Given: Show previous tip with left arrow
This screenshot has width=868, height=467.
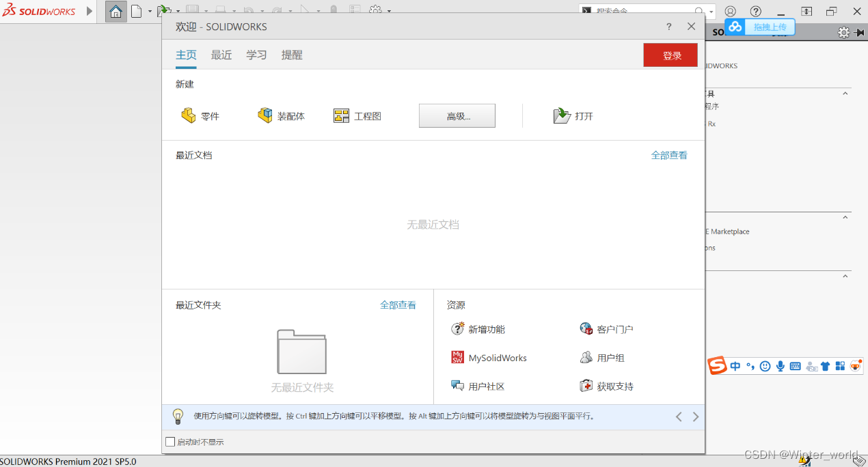Looking at the screenshot, I should [x=679, y=416].
